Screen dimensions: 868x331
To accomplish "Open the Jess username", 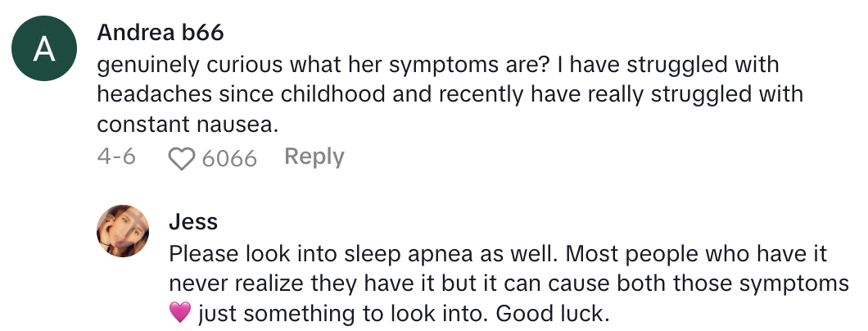I will pos(192,221).
